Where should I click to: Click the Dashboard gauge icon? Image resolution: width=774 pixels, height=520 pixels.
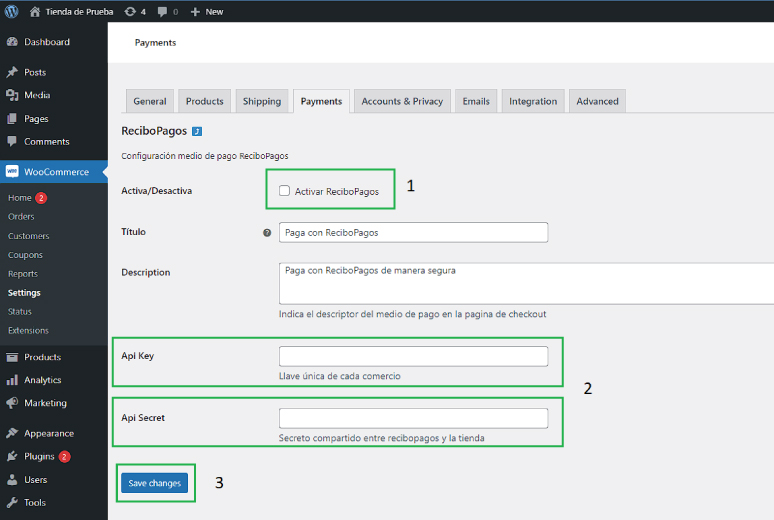pos(12,42)
